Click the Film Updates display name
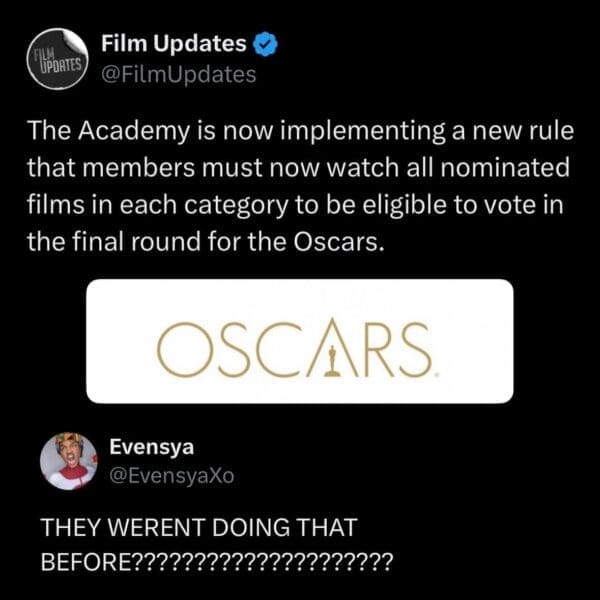This screenshot has height=600, width=600. [174, 43]
